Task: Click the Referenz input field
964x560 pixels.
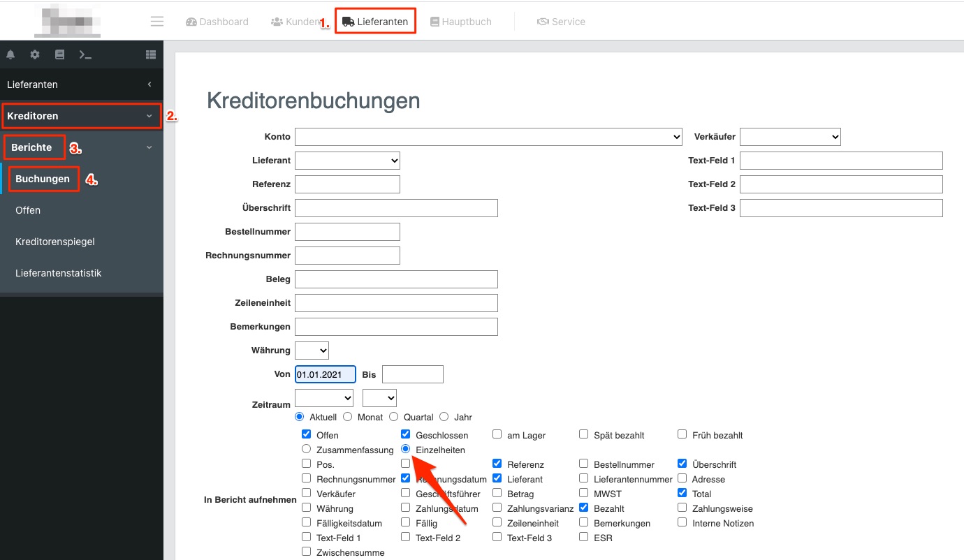Action: tap(347, 184)
